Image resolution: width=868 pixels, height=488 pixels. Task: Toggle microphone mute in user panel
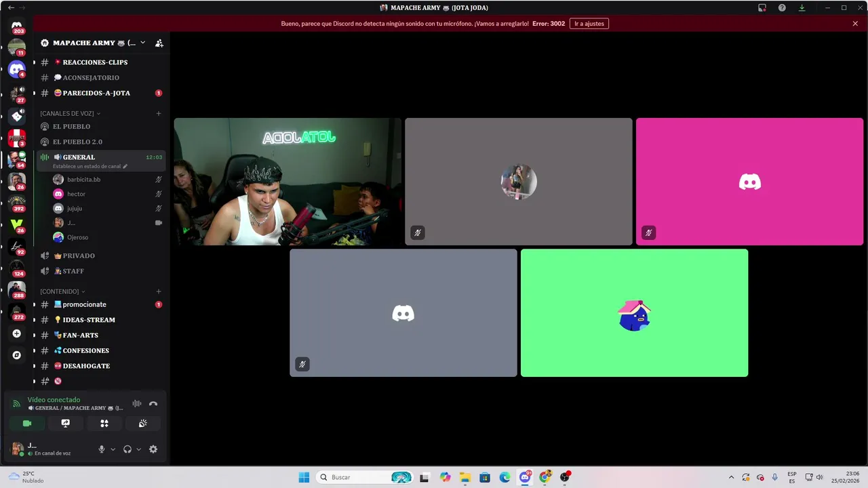(x=102, y=449)
